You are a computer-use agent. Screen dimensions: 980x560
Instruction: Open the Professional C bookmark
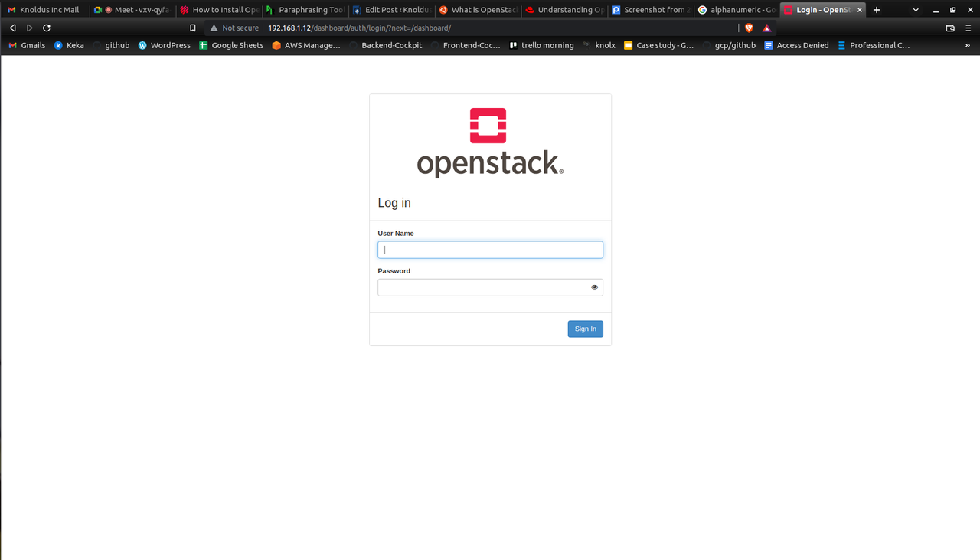pyautogui.click(x=874, y=45)
